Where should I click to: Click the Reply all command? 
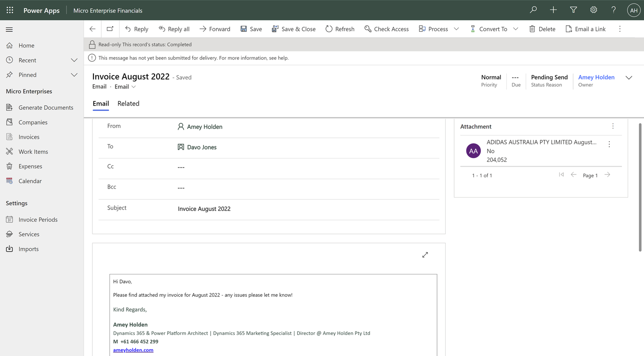174,29
